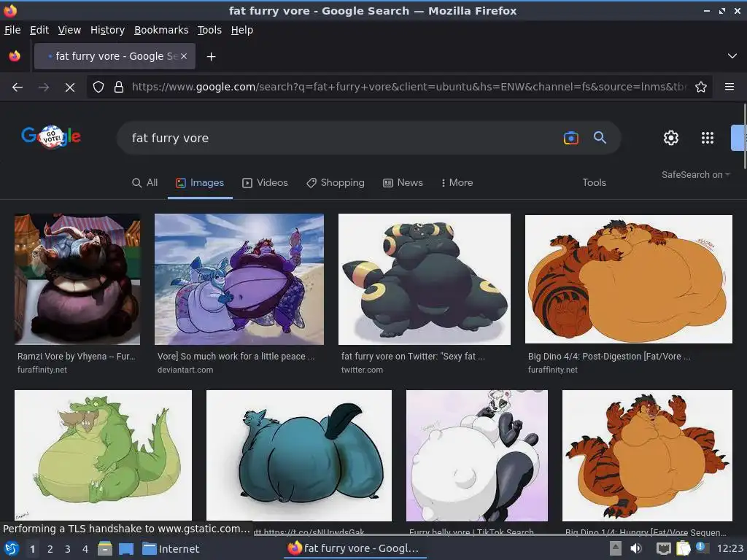The width and height of the screenshot is (747, 560).
Task: Open the green crocodile image thumbnail
Action: point(104,456)
